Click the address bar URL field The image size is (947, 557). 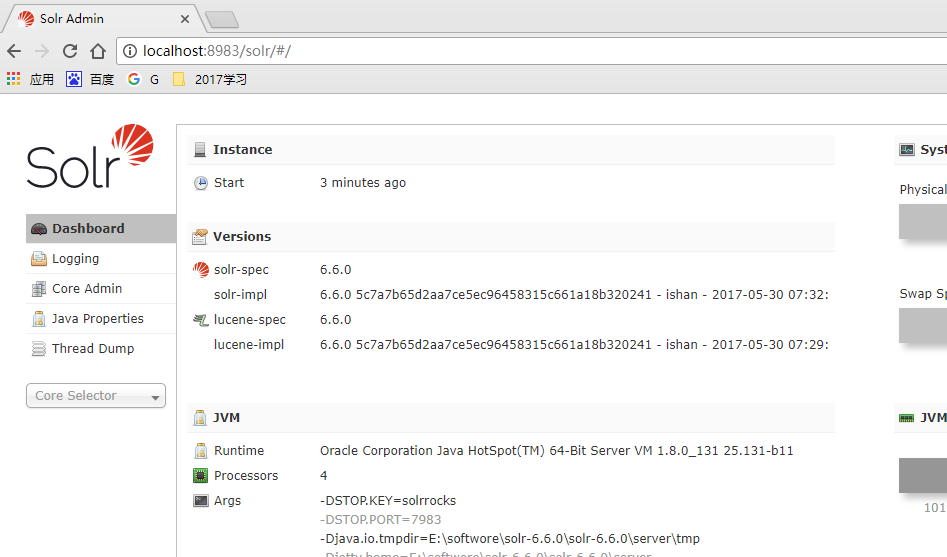click(x=500, y=51)
